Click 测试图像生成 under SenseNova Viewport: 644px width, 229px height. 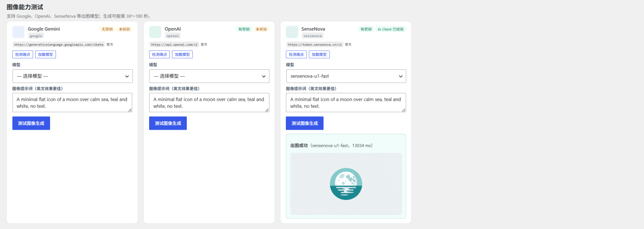pos(305,123)
